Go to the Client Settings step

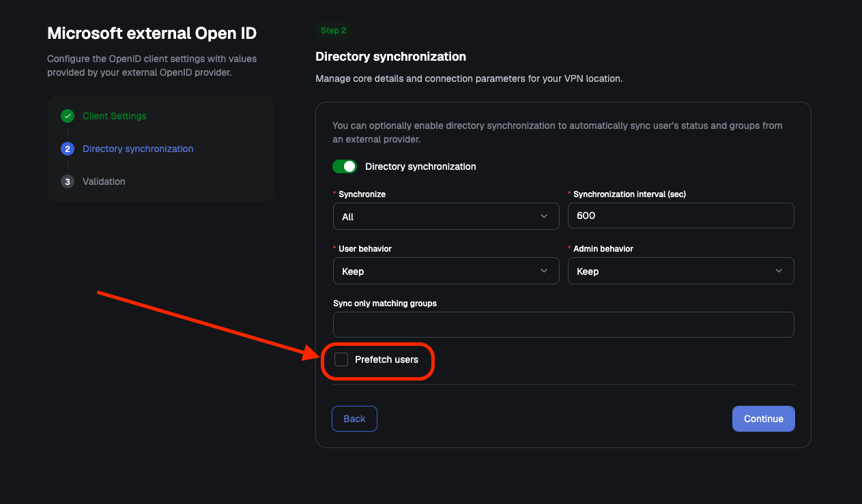point(115,116)
